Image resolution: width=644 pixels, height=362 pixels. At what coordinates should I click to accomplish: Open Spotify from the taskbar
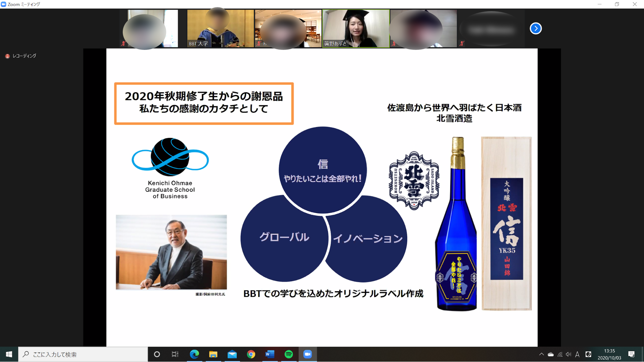coord(289,354)
